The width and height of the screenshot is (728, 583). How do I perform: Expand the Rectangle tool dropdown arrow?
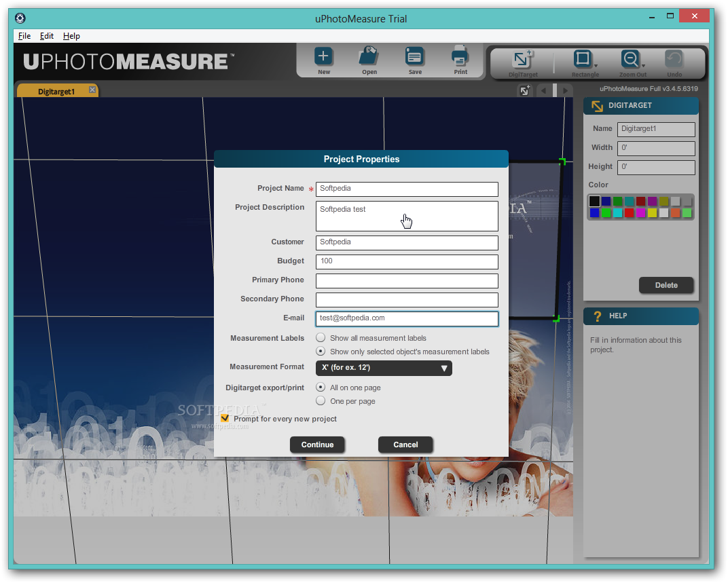[596, 66]
